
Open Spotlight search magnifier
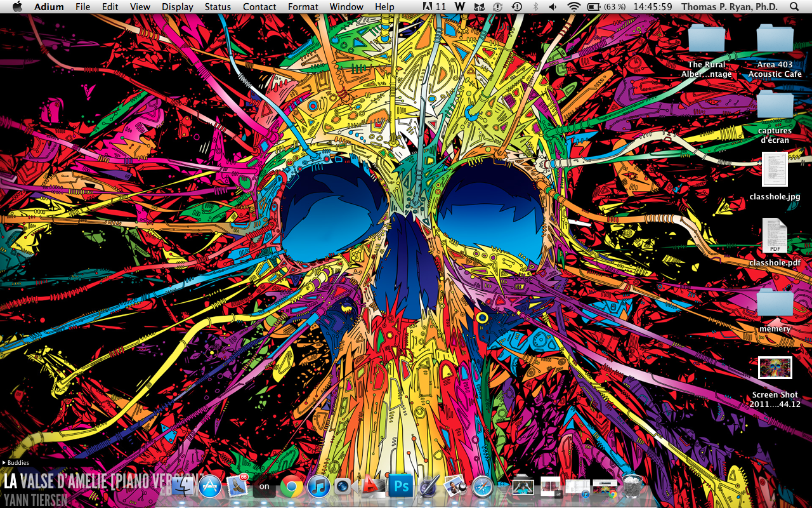795,7
